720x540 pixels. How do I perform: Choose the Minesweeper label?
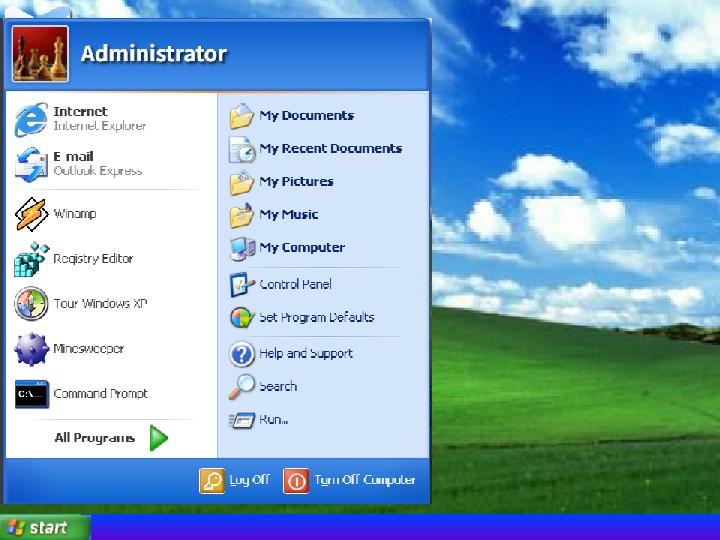click(x=89, y=349)
